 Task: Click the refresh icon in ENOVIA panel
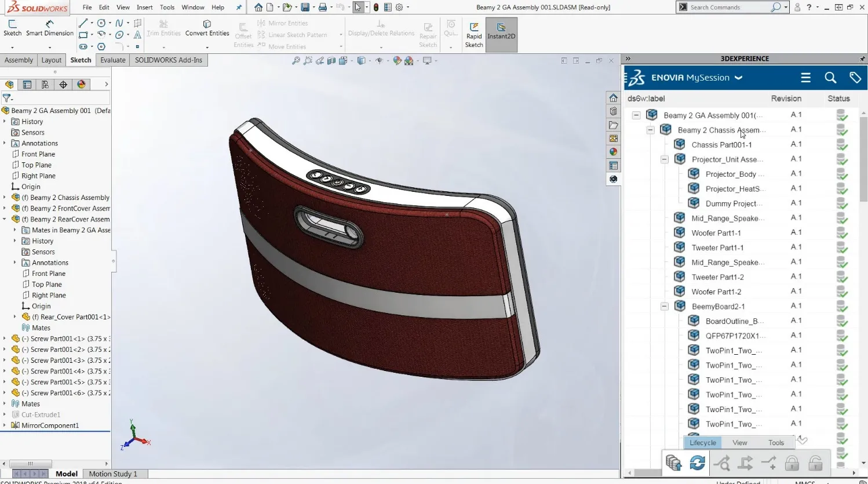pyautogui.click(x=696, y=463)
